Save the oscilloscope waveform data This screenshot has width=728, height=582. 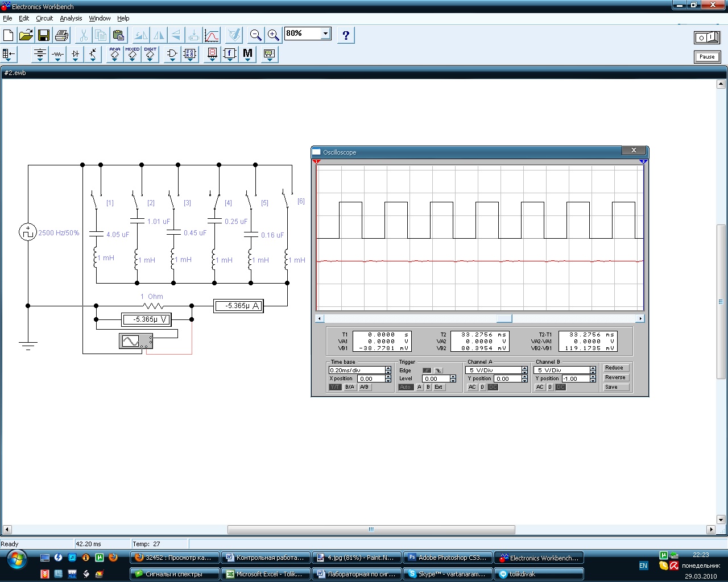pyautogui.click(x=617, y=387)
